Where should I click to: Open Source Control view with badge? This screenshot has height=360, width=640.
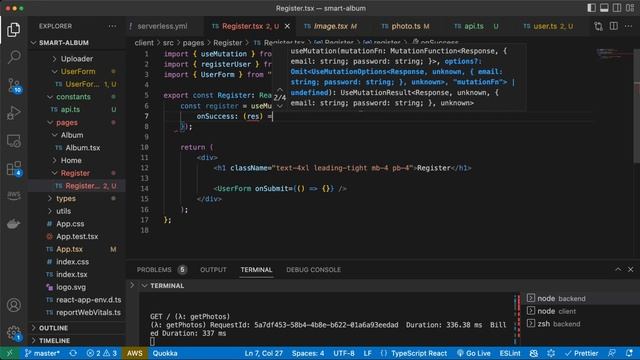point(14,85)
